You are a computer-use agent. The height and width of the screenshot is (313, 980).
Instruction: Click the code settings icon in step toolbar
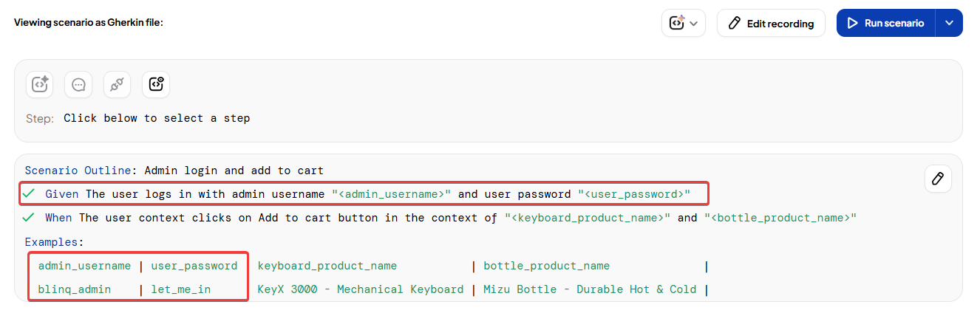156,84
